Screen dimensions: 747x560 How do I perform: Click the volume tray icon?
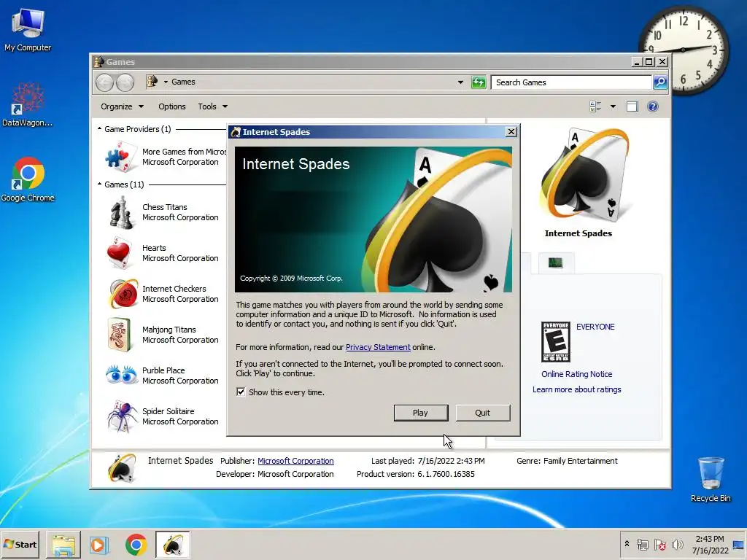677,544
